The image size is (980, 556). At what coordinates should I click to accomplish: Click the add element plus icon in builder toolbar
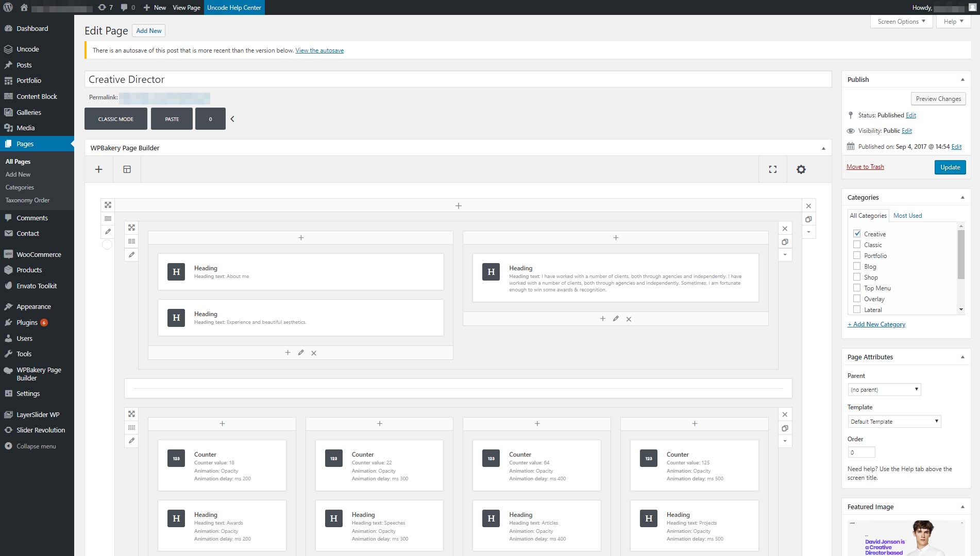[98, 169]
